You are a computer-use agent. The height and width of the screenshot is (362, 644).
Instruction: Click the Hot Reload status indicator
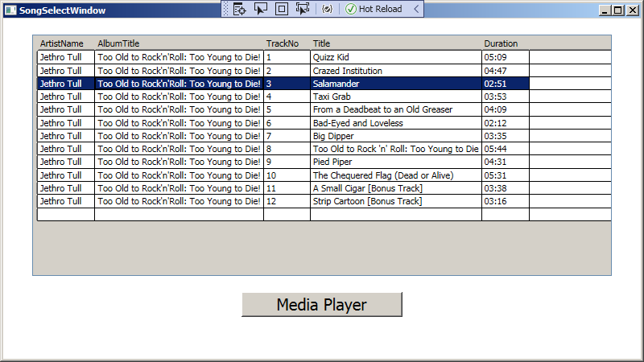374,9
